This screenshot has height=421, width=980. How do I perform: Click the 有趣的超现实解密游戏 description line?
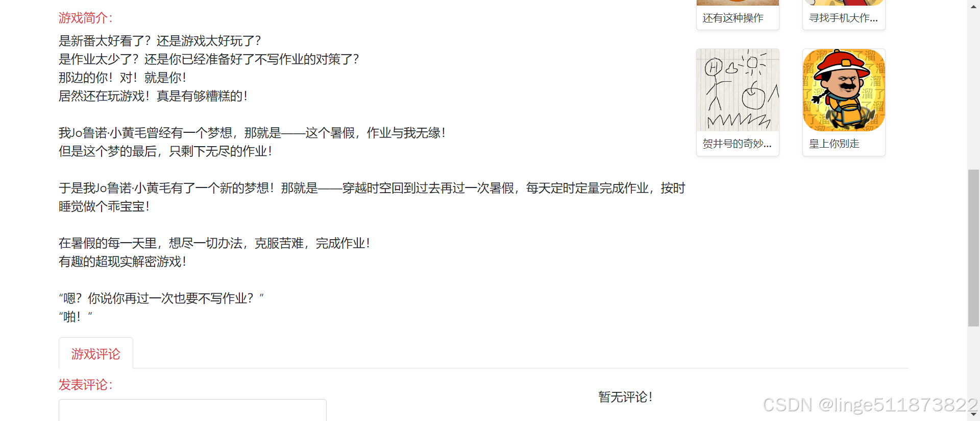[x=122, y=262]
